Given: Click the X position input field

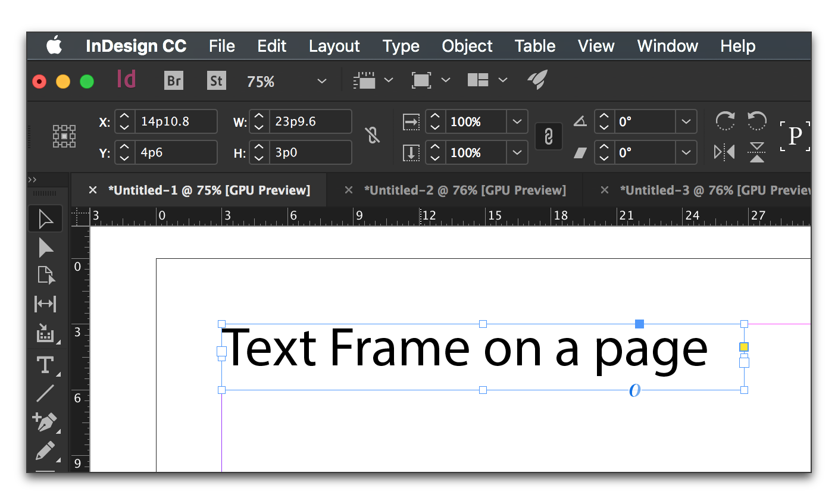Looking at the screenshot, I should 175,121.
